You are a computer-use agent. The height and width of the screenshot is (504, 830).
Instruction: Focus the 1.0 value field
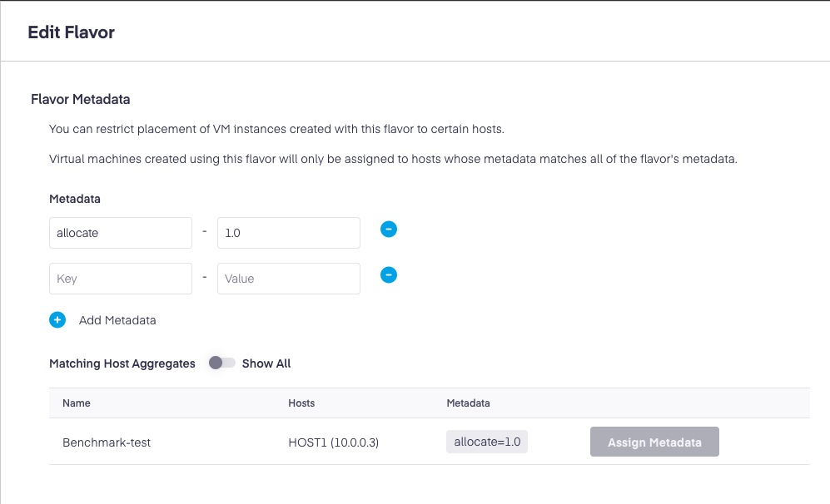click(289, 233)
